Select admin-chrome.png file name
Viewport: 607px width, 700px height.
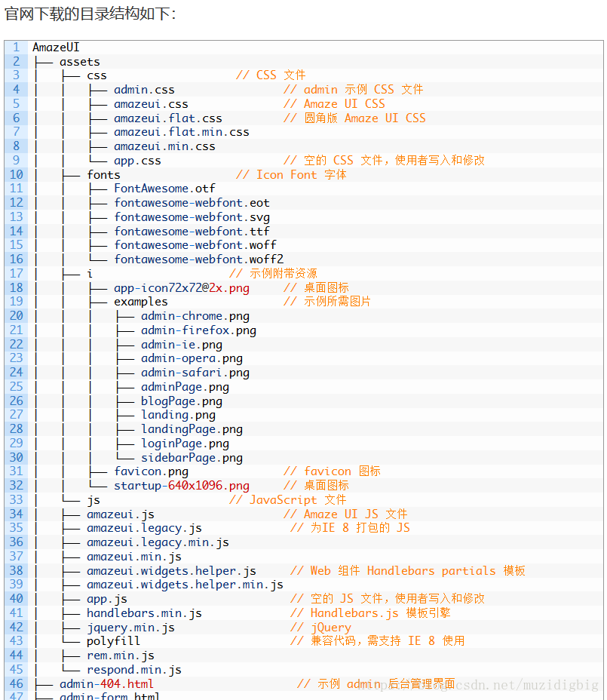(195, 316)
